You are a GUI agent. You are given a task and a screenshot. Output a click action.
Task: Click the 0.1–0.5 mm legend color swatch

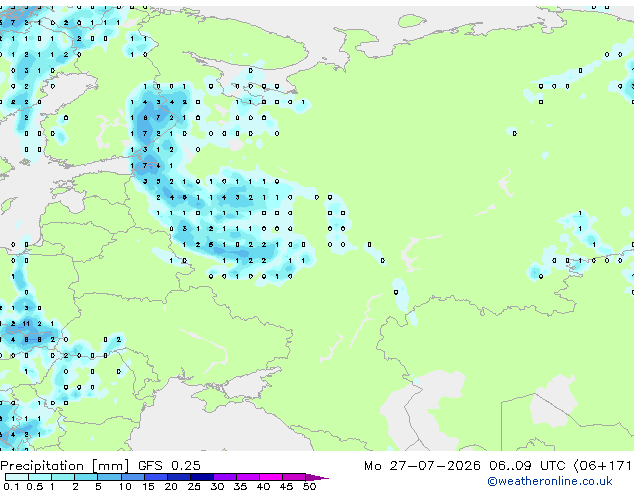pos(17,477)
